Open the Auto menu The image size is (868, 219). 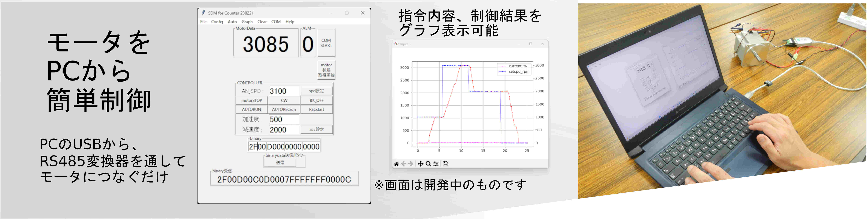coord(232,22)
